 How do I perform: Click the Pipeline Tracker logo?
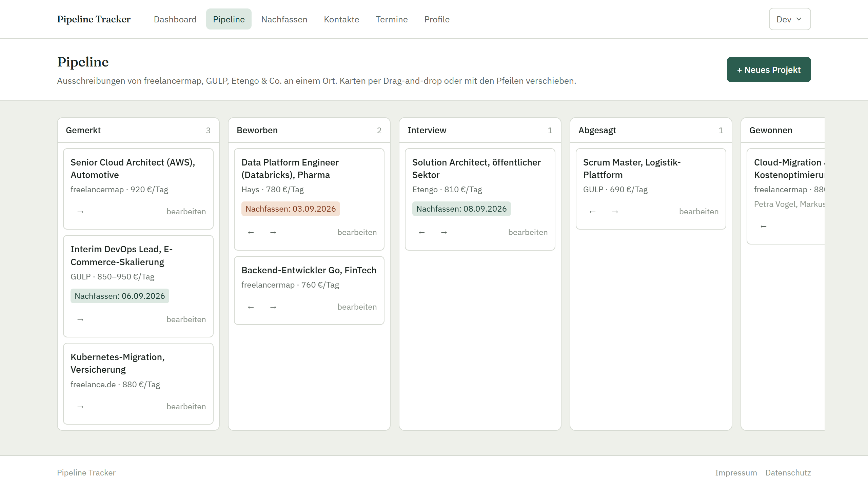click(94, 19)
